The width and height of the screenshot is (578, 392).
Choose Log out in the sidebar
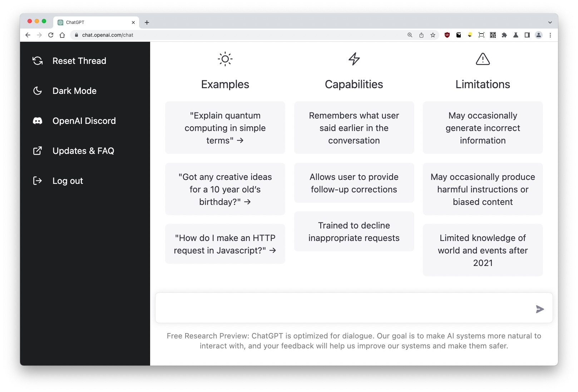[68, 181]
